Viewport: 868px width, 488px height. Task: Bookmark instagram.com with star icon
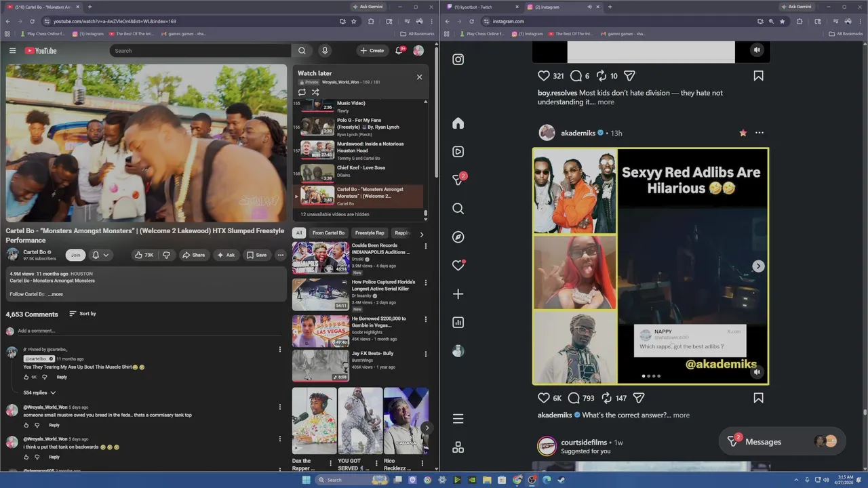tap(783, 21)
